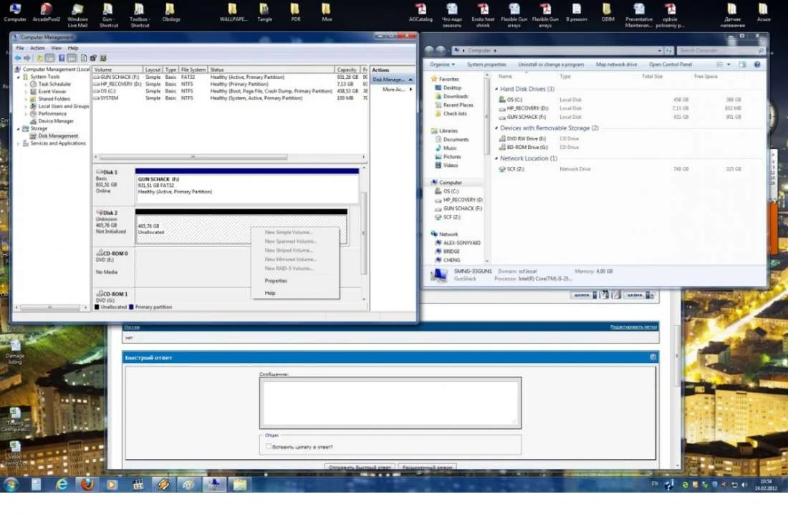Tick the quote insertion checkbox in reply form

269,447
